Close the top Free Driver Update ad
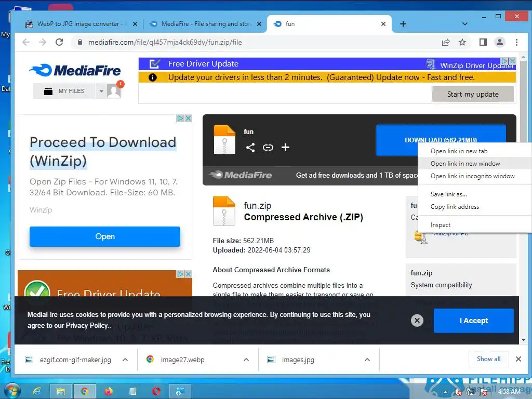The image size is (532, 399). [512, 61]
